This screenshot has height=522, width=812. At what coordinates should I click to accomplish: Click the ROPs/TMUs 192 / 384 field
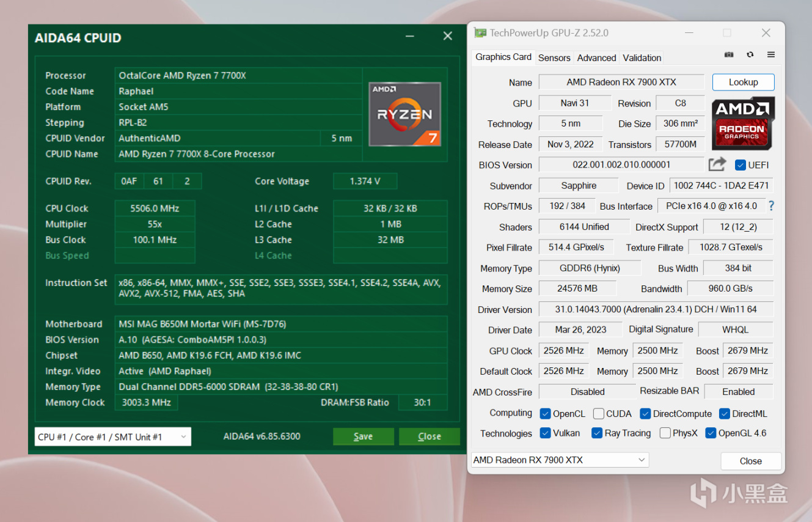[566, 206]
